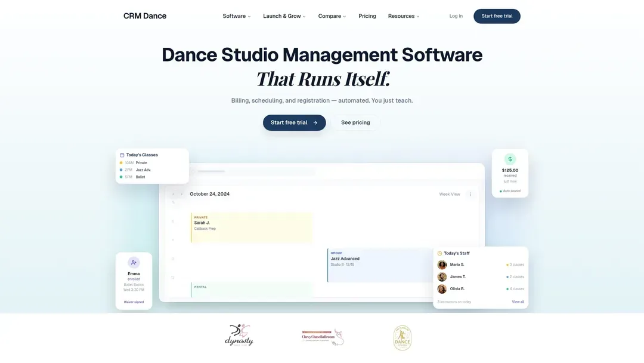Click the enrolled user icon above Emma

tap(134, 262)
